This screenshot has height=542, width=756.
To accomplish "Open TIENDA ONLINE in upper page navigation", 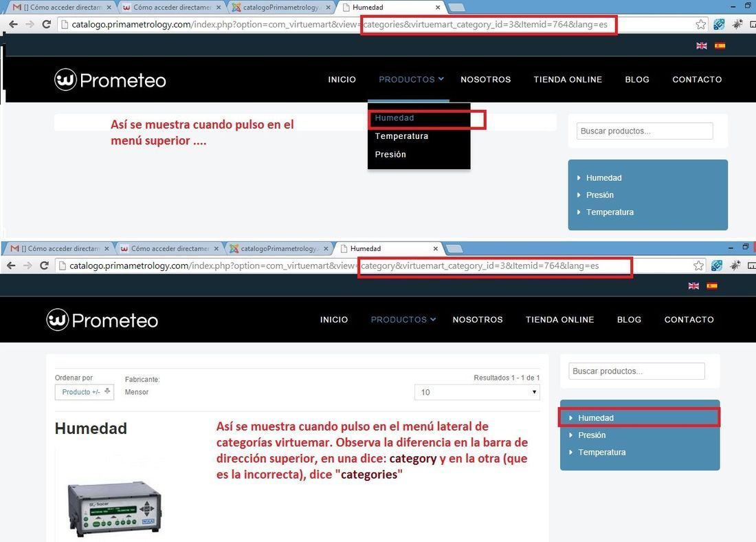I will pos(568,80).
